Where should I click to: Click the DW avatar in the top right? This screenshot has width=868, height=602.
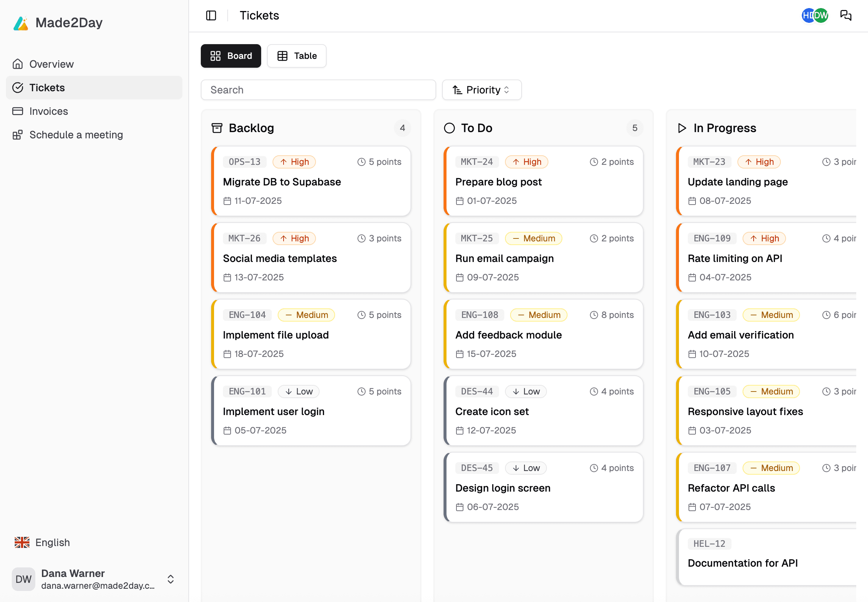821,15
